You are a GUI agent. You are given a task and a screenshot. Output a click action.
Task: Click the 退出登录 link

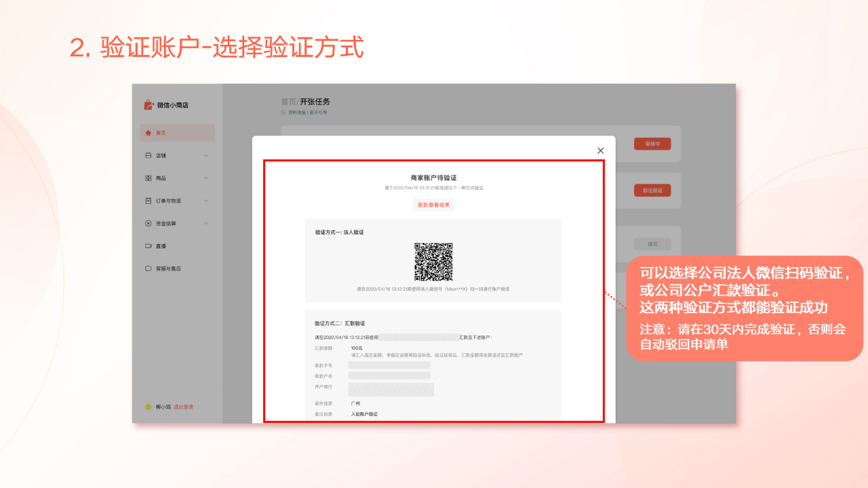pos(184,407)
